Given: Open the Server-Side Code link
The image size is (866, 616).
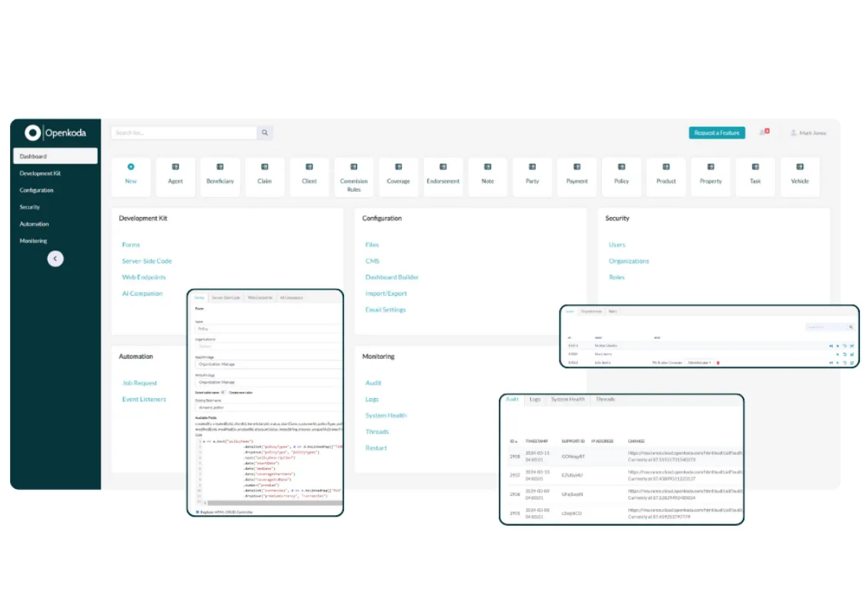Looking at the screenshot, I should click(147, 261).
